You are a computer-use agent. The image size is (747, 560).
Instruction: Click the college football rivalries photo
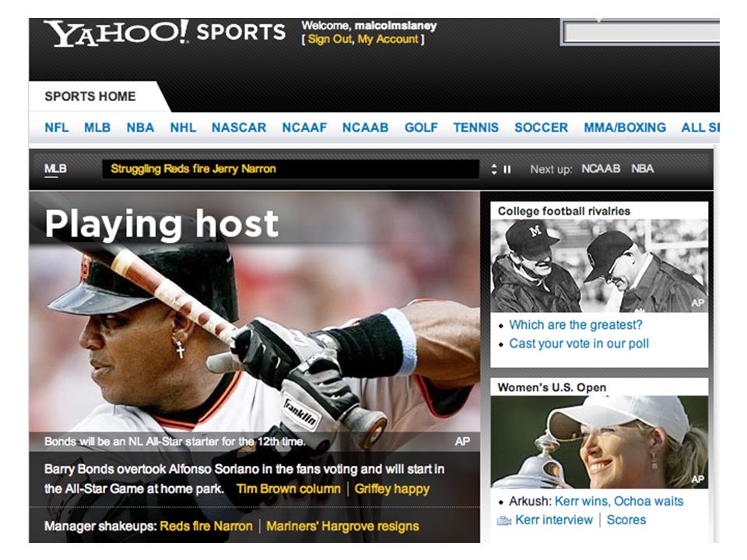tap(599, 266)
